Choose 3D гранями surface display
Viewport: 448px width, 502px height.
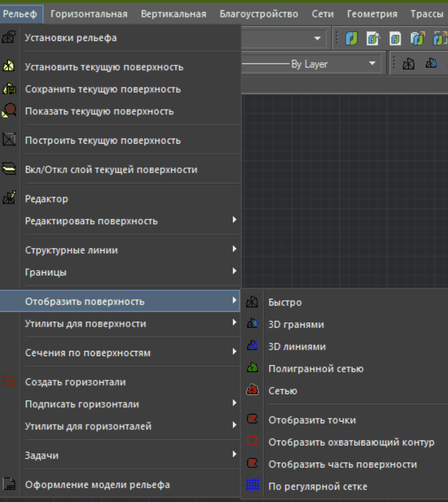coord(296,325)
